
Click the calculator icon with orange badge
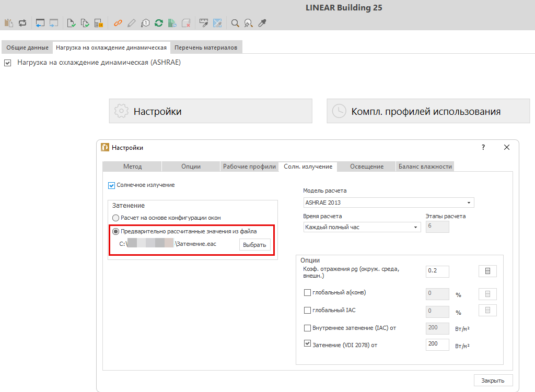click(x=98, y=23)
